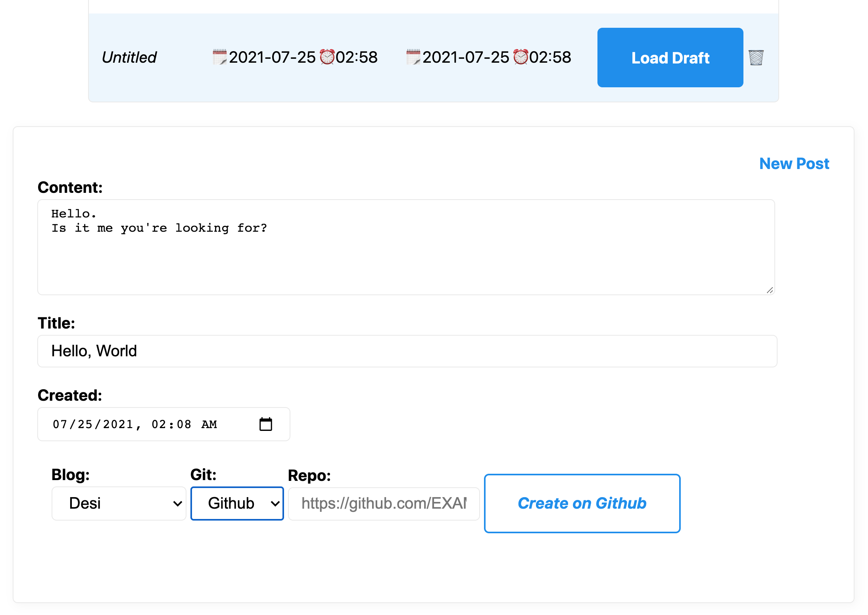
Task: Select the Untitled draft name
Action: [x=129, y=58]
